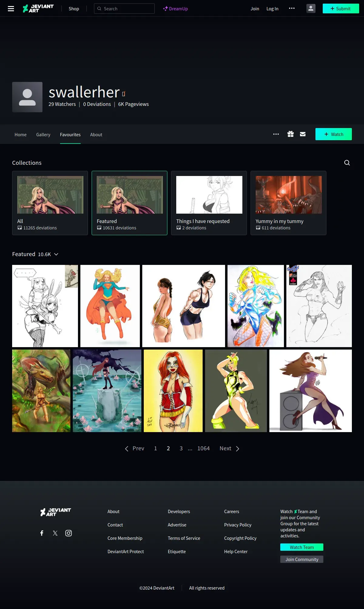Viewport: 364px width, 609px height.
Task: Open DeviantArt Protect link
Action: [x=126, y=552]
